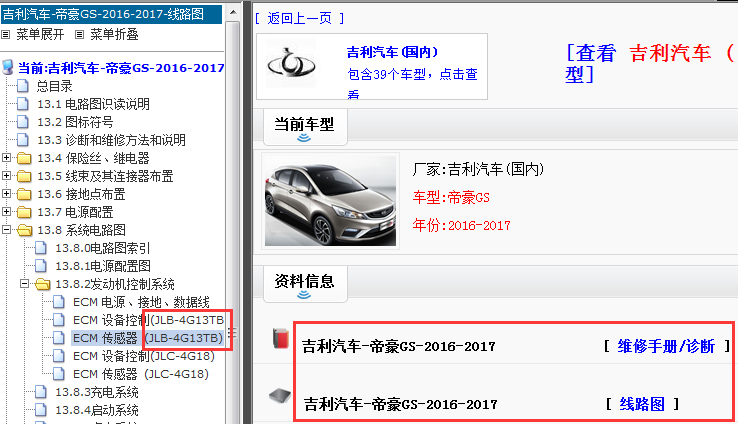Collapse 资料信息 section via its chevron

click(x=304, y=295)
